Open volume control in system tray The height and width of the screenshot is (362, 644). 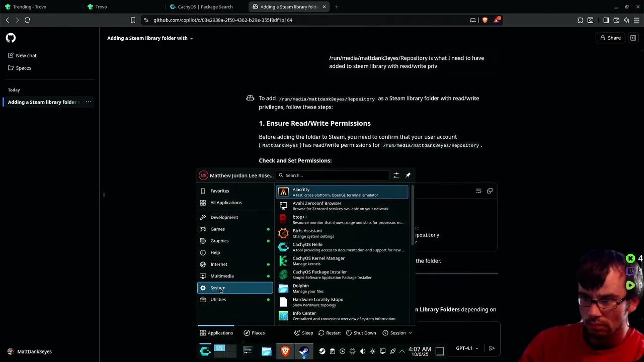click(362, 351)
